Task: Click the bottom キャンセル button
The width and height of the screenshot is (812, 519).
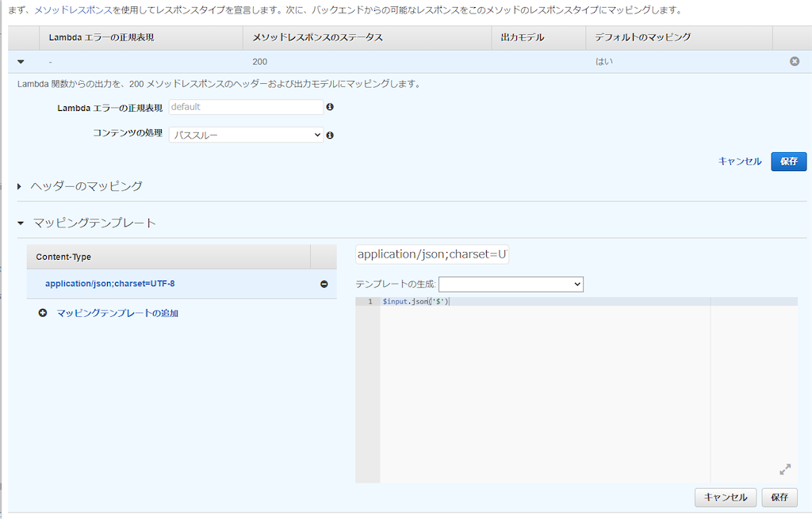Action: point(725,498)
